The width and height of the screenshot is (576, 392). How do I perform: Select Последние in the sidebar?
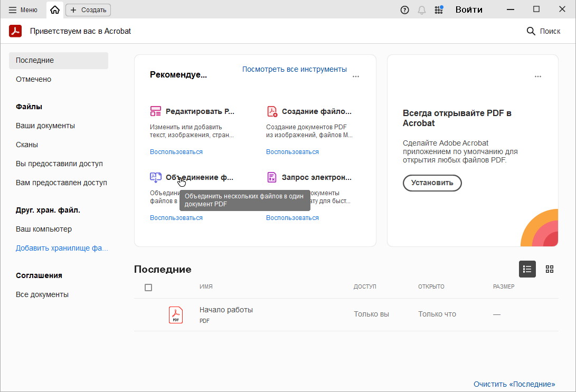[x=59, y=60]
